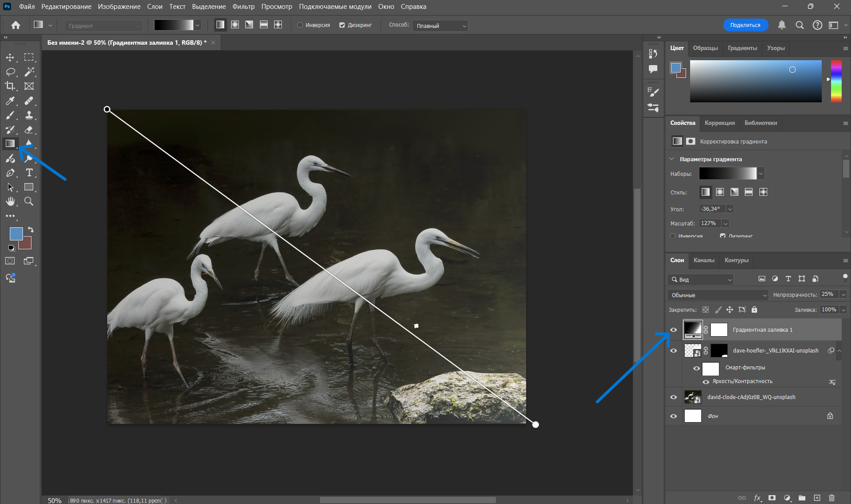Select the Crop tool
This screenshot has height=504, width=851.
(x=10, y=86)
